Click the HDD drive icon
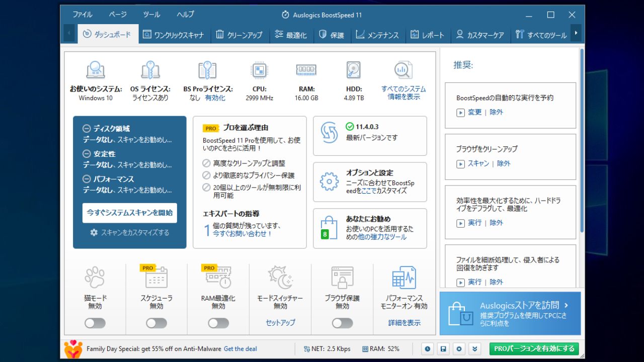The image size is (644, 362). pos(354,70)
